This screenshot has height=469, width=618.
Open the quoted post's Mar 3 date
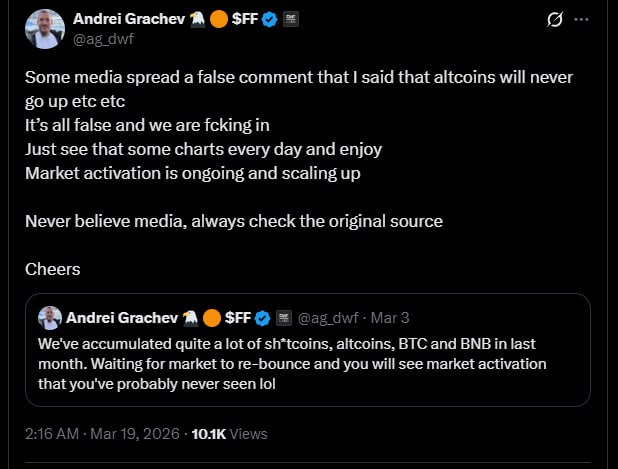[390, 318]
